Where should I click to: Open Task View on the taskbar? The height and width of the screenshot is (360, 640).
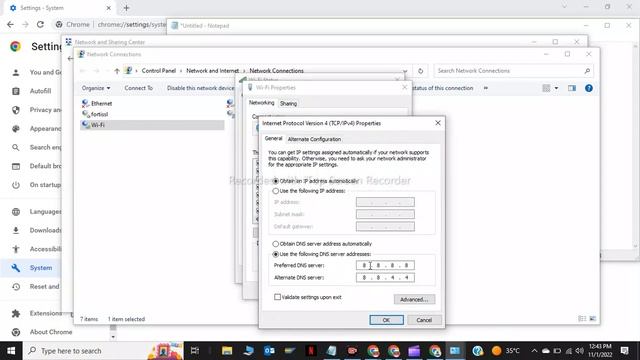pos(195,351)
